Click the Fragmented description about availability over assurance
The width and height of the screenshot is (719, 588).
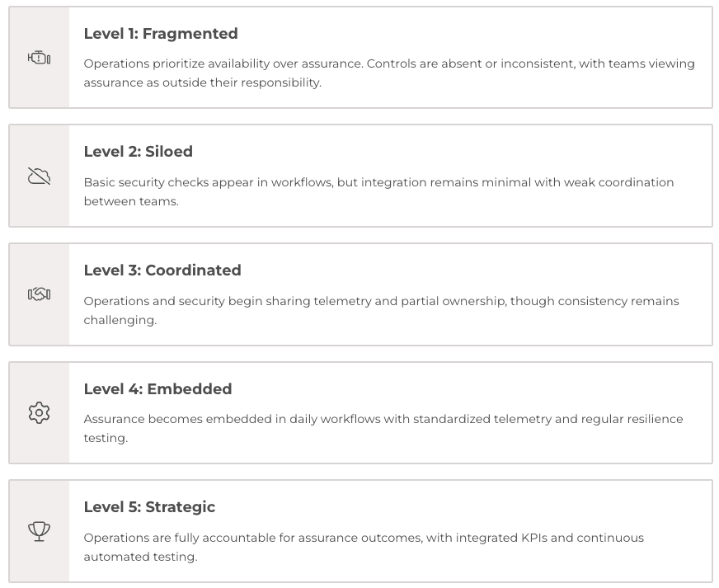(x=389, y=73)
